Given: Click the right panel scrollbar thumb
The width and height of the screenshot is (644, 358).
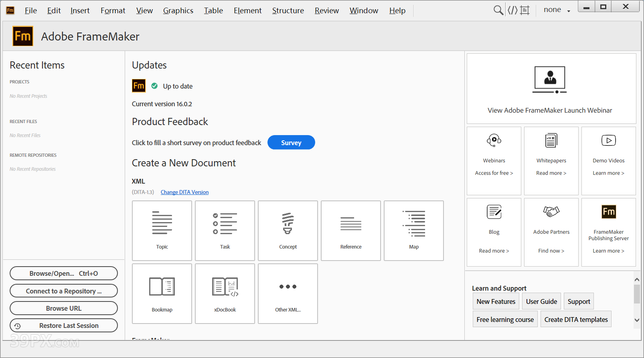Looking at the screenshot, I should (x=637, y=294).
